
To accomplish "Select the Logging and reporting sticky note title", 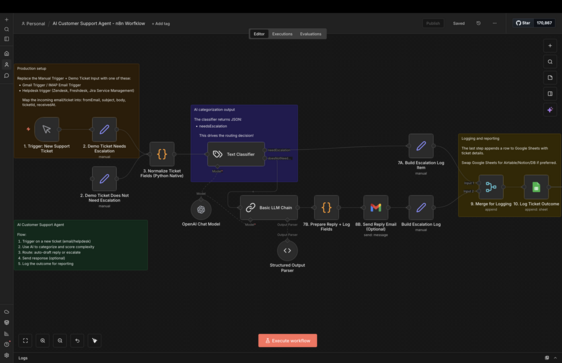I will 480,138.
